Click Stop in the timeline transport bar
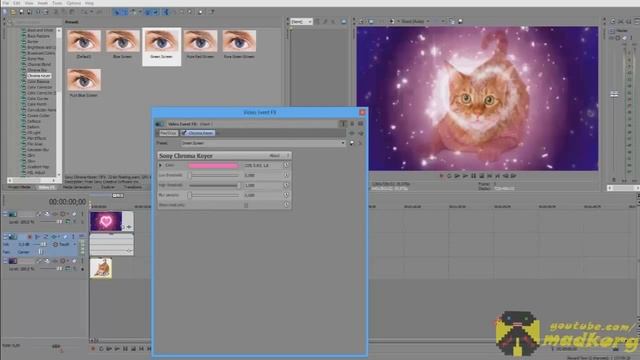 133,349
